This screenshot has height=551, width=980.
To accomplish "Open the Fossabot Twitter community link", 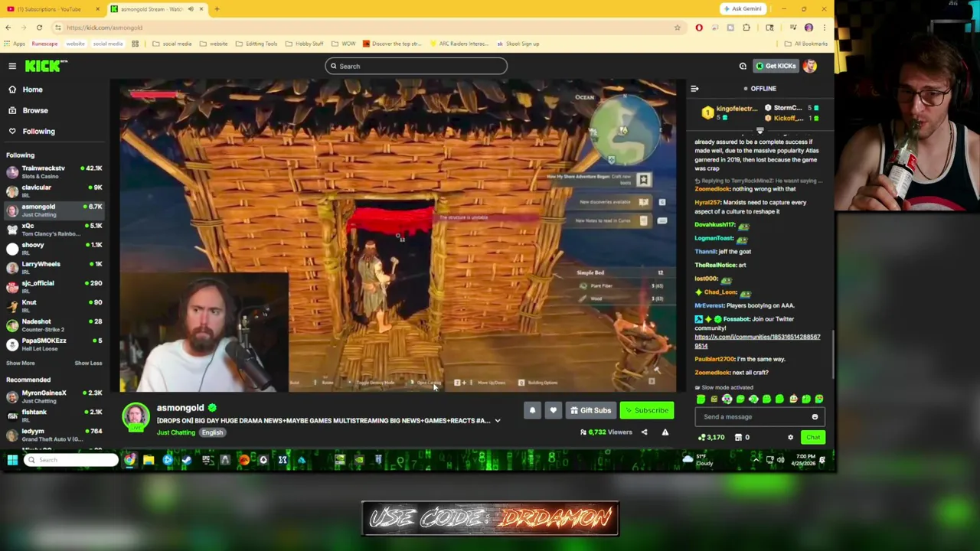I will (x=757, y=341).
